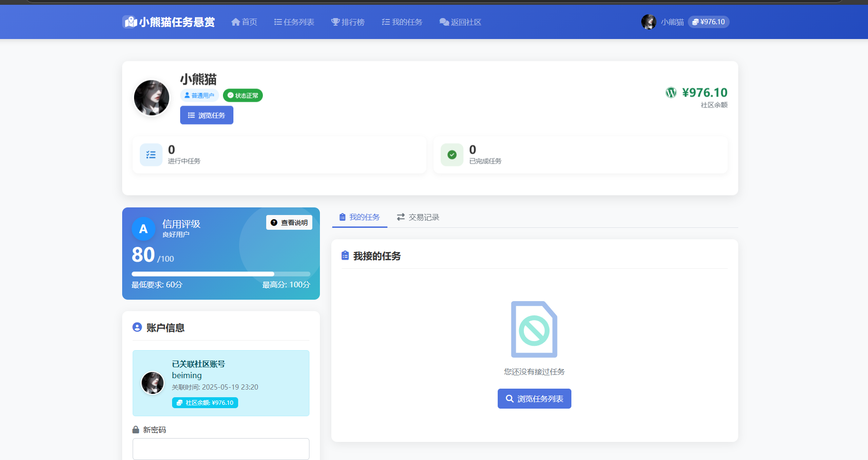Click the green 状态正常 status badge

(243, 96)
